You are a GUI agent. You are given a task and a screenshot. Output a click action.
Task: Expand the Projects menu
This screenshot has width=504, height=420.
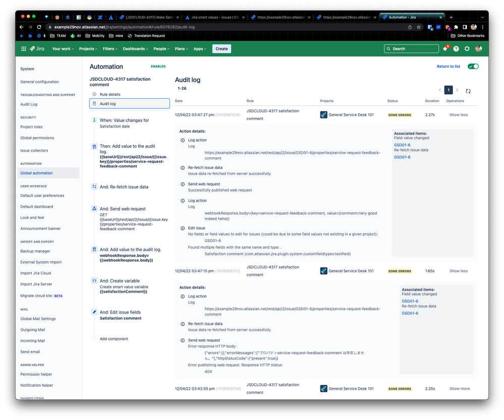(x=88, y=49)
